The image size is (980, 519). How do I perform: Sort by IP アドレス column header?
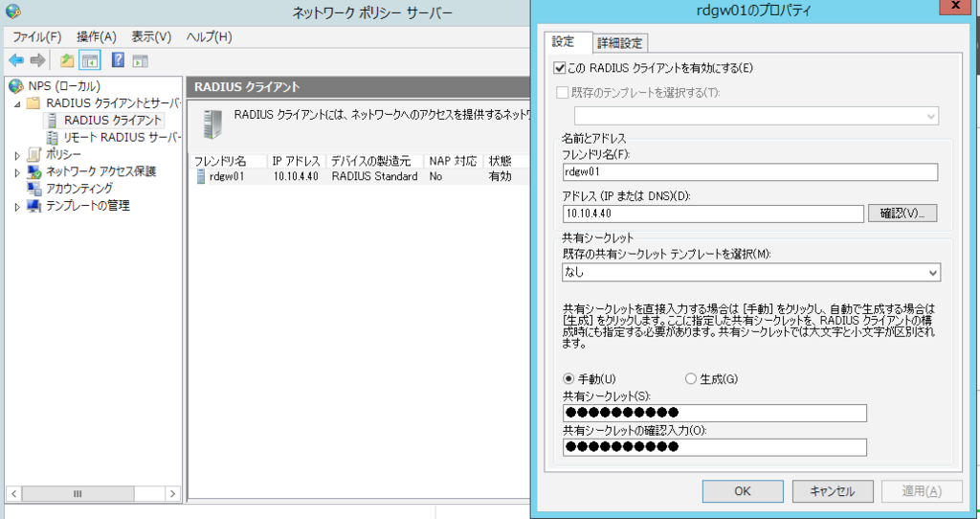[297, 161]
